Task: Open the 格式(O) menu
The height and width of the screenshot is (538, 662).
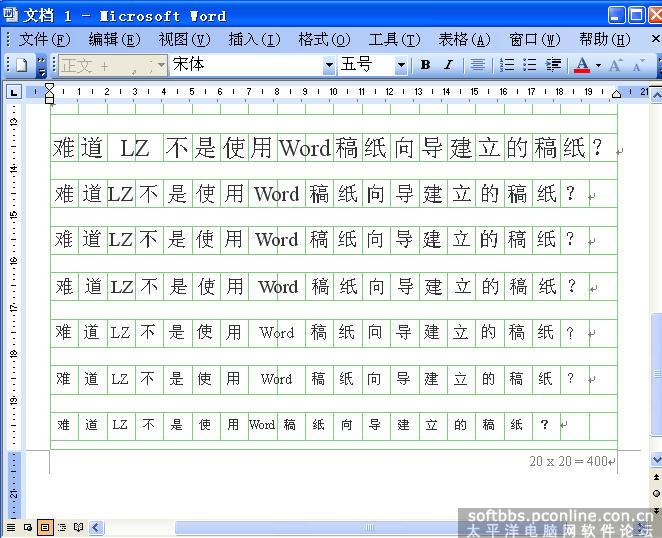Action: click(x=324, y=40)
